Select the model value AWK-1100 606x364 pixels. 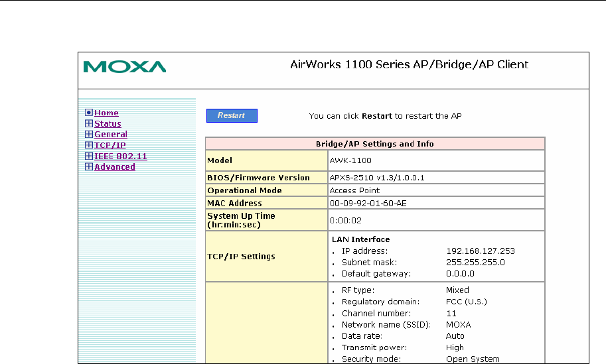[x=350, y=160]
